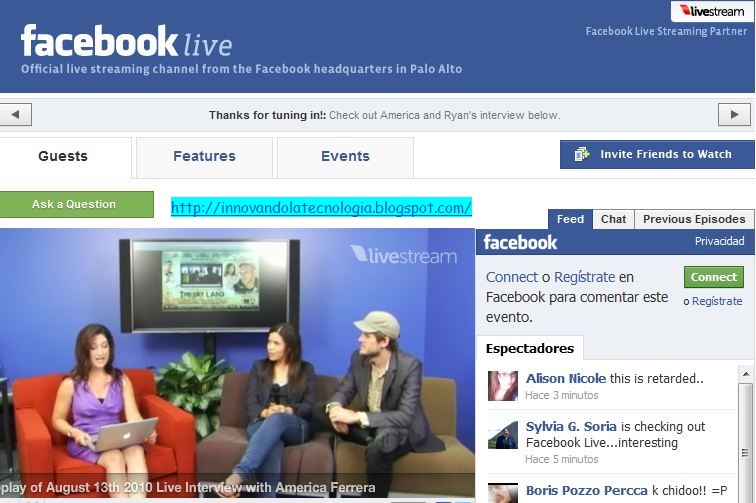Open the innovandolatecnologia blogspot link

321,207
